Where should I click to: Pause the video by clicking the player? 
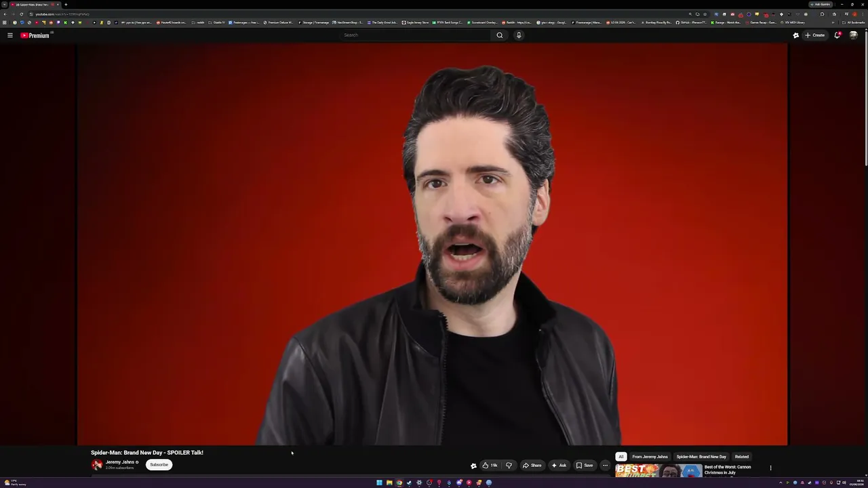432,244
